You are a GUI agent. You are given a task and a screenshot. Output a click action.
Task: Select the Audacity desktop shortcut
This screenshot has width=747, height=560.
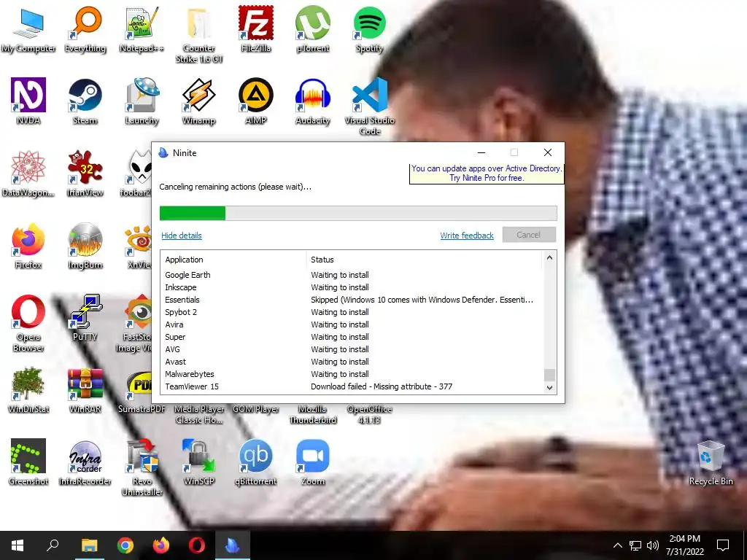[312, 101]
